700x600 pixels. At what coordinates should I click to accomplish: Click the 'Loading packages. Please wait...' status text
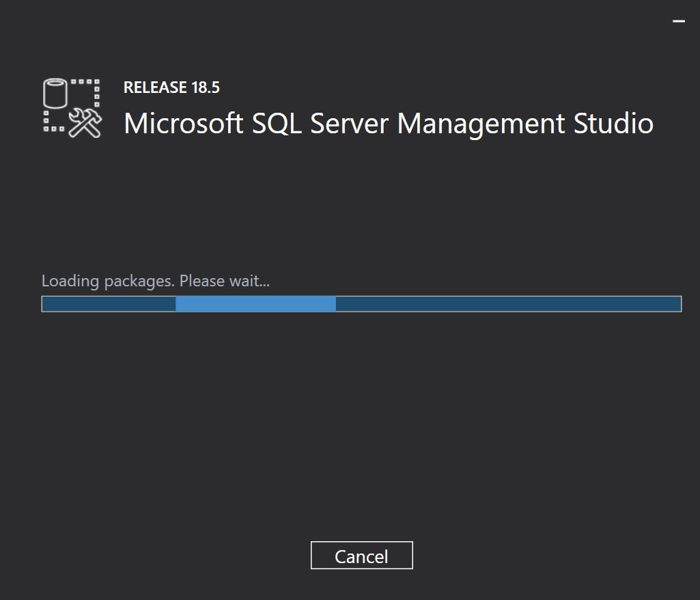(156, 281)
